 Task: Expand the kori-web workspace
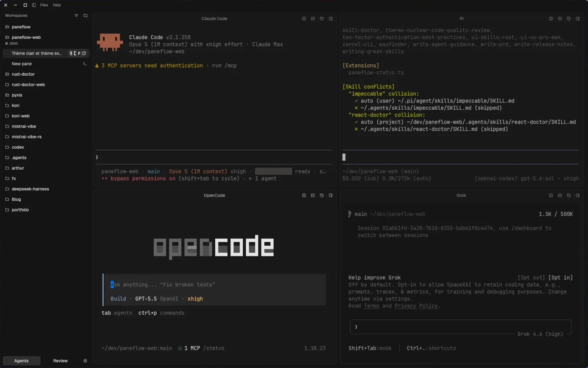pos(45,116)
